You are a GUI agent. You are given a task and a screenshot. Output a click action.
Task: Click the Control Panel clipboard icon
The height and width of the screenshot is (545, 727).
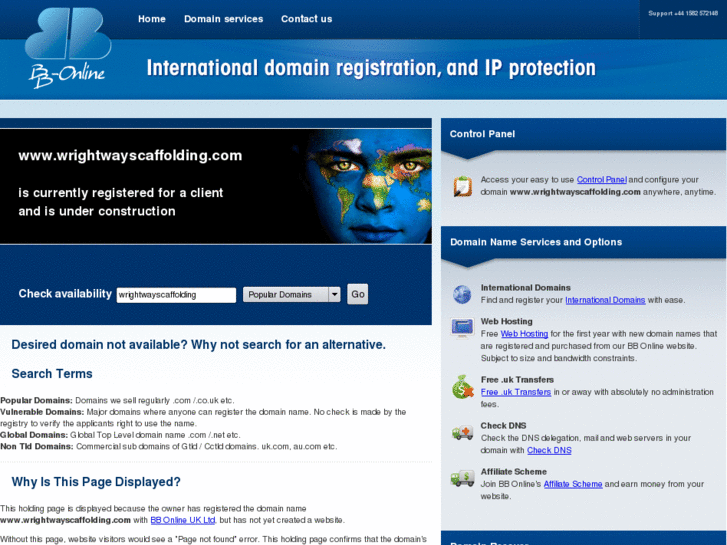(462, 186)
